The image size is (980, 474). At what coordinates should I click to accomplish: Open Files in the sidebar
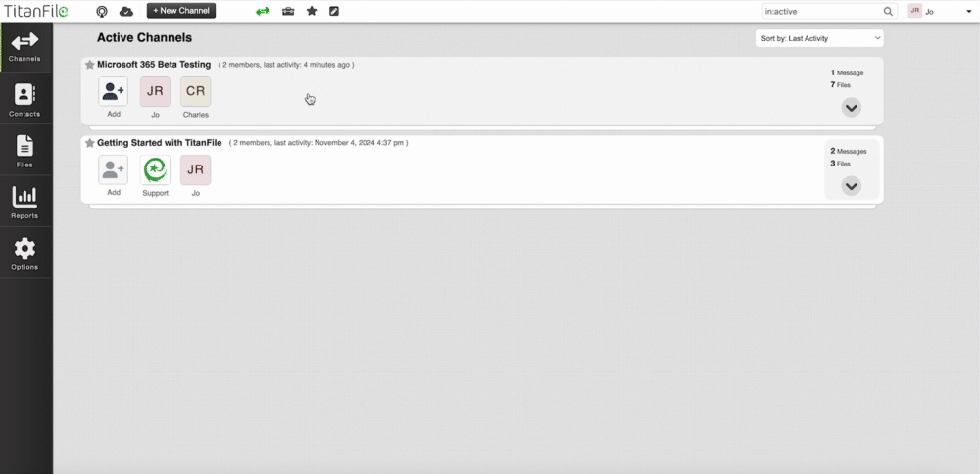(x=25, y=151)
